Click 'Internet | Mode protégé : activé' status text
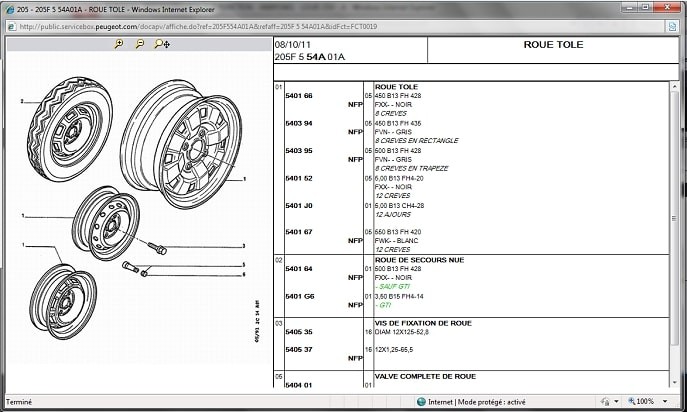 (x=477, y=401)
